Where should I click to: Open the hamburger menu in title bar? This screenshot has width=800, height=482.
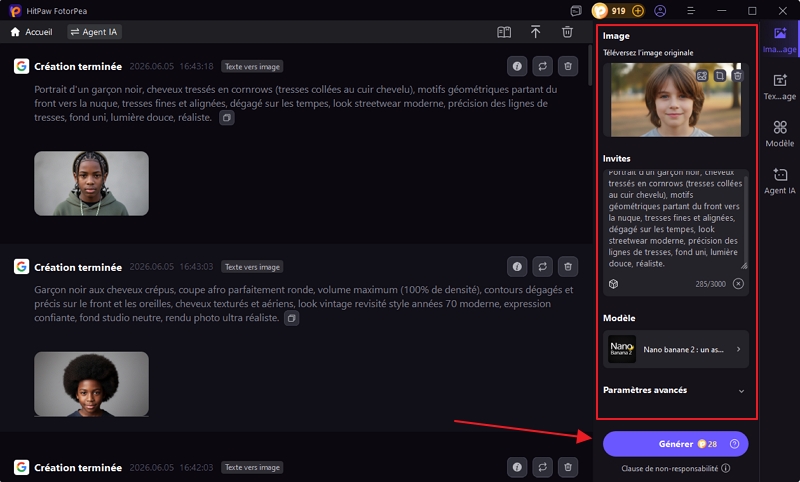[x=691, y=11]
